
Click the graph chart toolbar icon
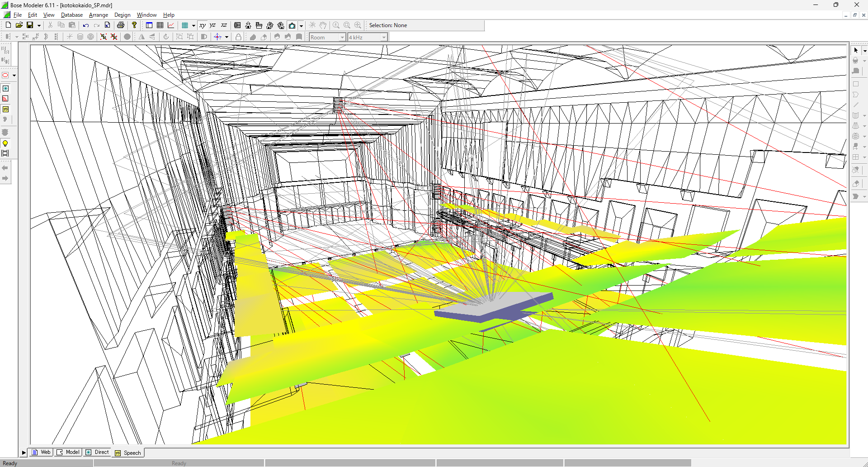[x=171, y=25]
